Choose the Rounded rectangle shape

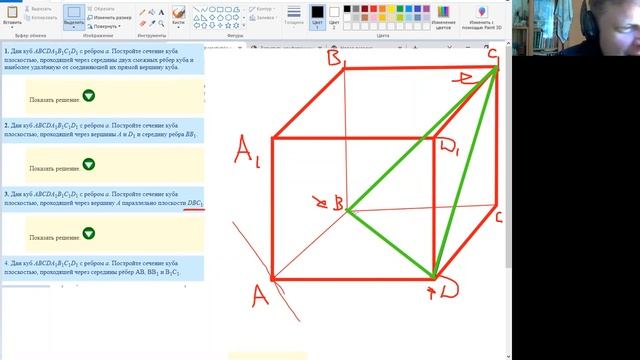[x=228, y=9]
